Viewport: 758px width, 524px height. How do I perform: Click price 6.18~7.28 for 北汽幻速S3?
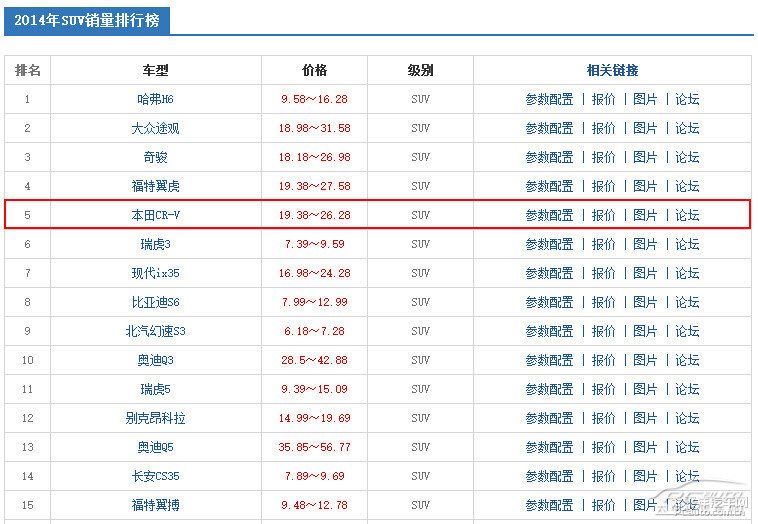[x=314, y=331]
